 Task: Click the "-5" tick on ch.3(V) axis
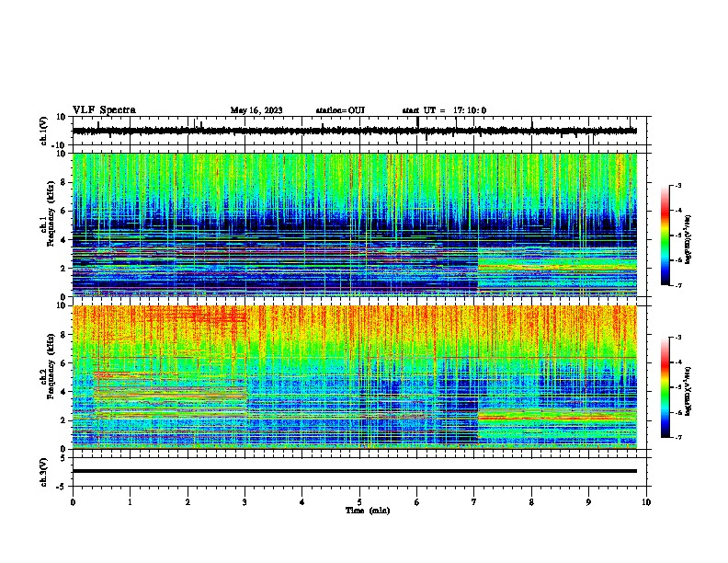point(62,487)
